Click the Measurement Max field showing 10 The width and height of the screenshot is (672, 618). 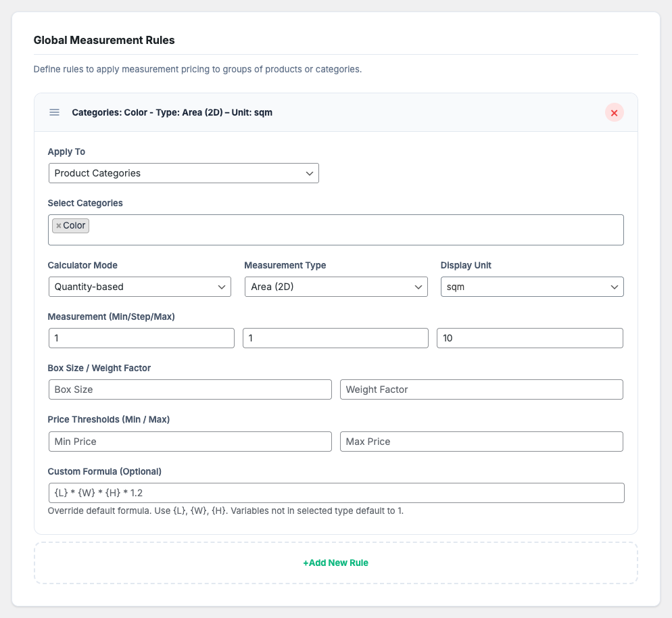click(529, 338)
